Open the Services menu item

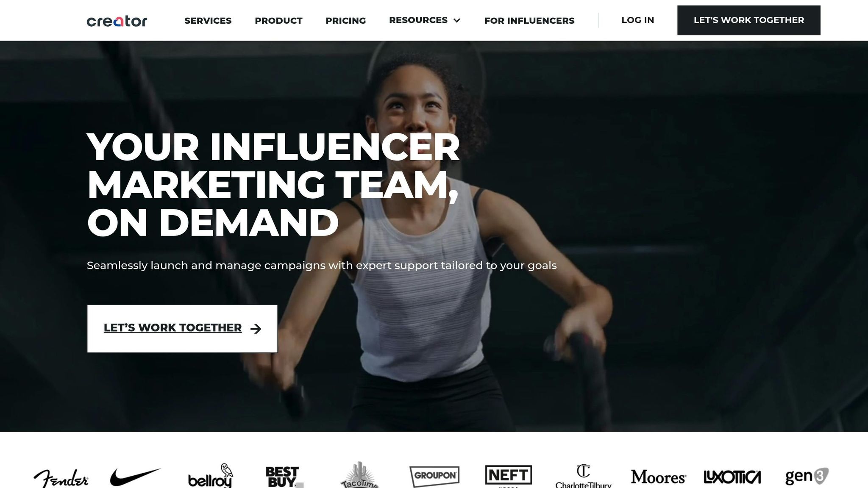208,20
